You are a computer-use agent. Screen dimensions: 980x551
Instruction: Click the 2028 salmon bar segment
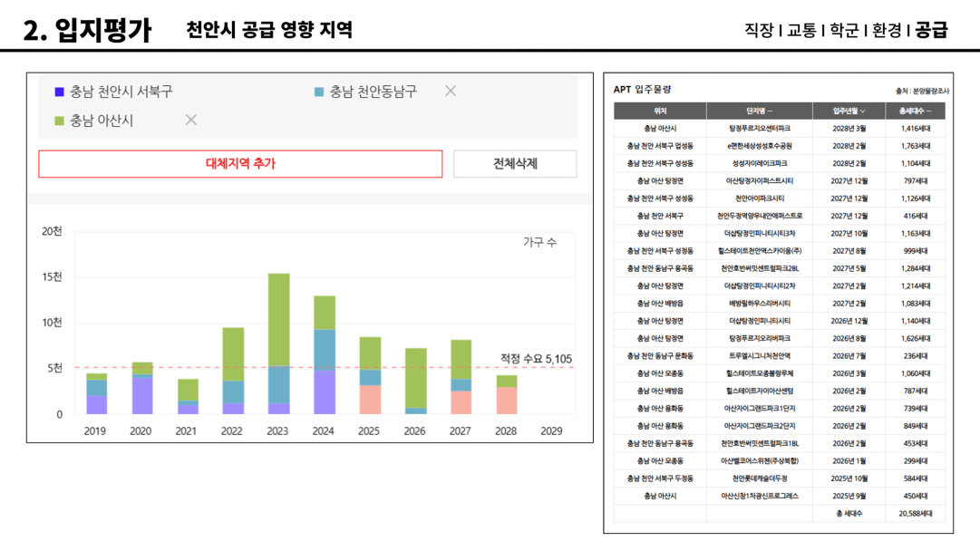point(507,401)
